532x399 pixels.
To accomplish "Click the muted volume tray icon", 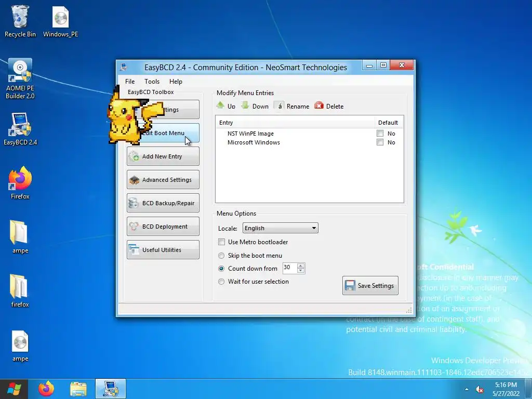I will click(480, 390).
